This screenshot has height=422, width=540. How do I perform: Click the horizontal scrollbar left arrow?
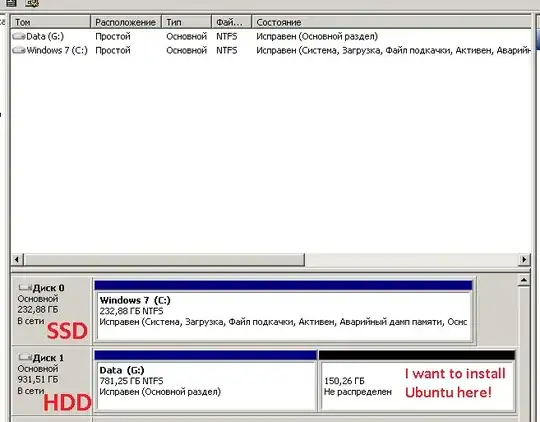tap(17, 259)
